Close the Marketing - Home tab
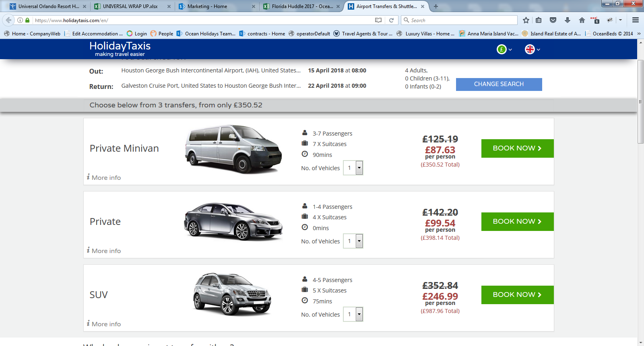This screenshot has width=644, height=346. click(x=254, y=6)
